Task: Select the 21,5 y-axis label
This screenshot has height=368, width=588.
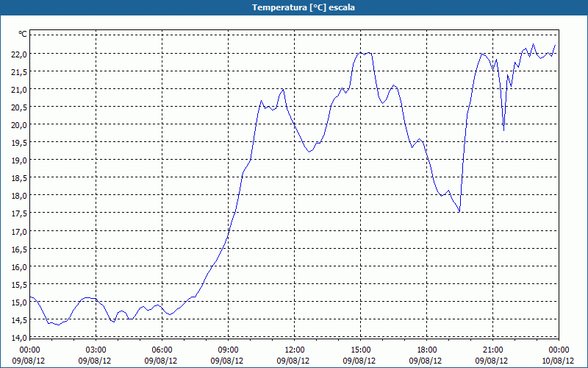Action: (19, 71)
